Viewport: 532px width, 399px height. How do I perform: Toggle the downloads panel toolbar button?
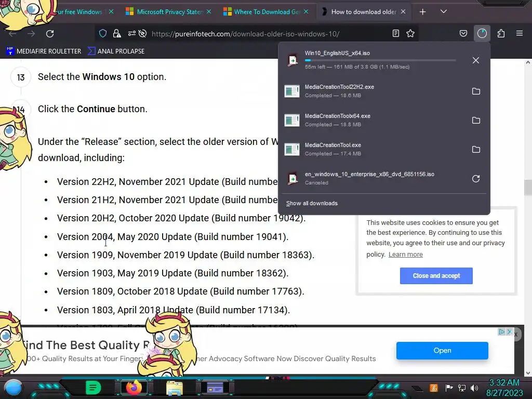[x=482, y=33]
